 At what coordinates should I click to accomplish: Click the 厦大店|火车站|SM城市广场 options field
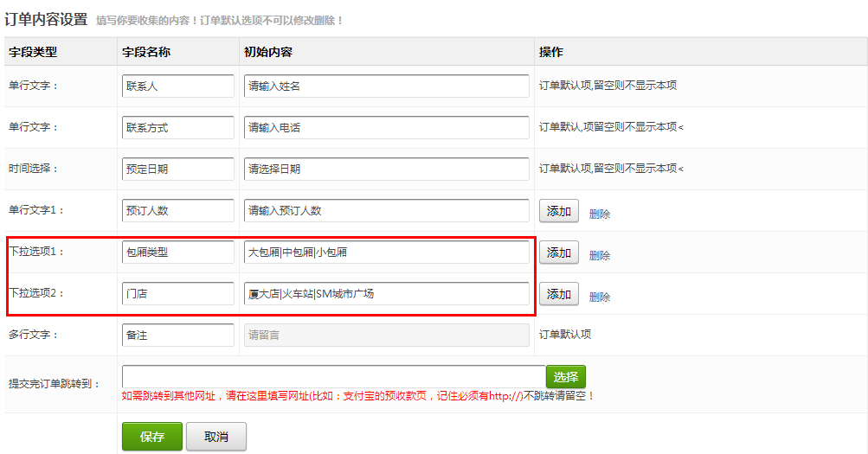(386, 294)
